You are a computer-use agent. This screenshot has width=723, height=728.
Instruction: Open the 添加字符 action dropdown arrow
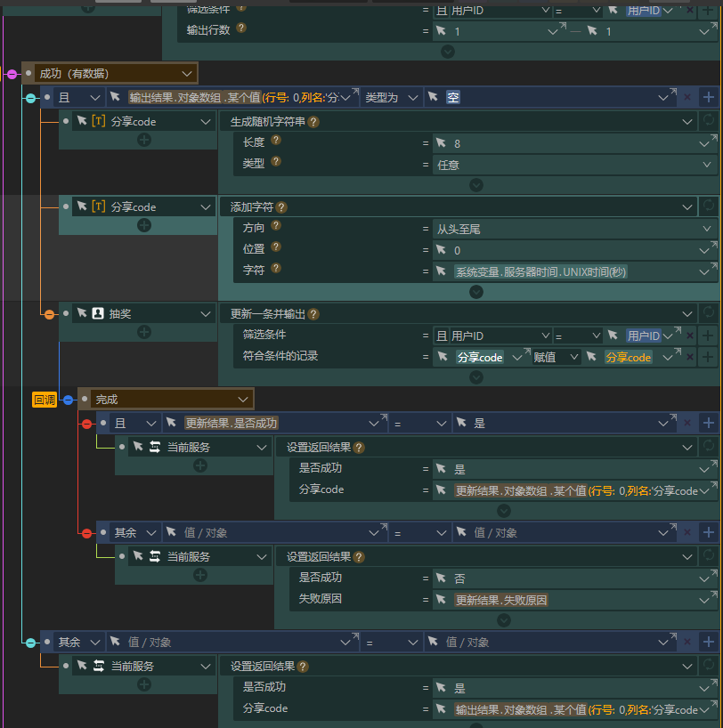click(687, 207)
